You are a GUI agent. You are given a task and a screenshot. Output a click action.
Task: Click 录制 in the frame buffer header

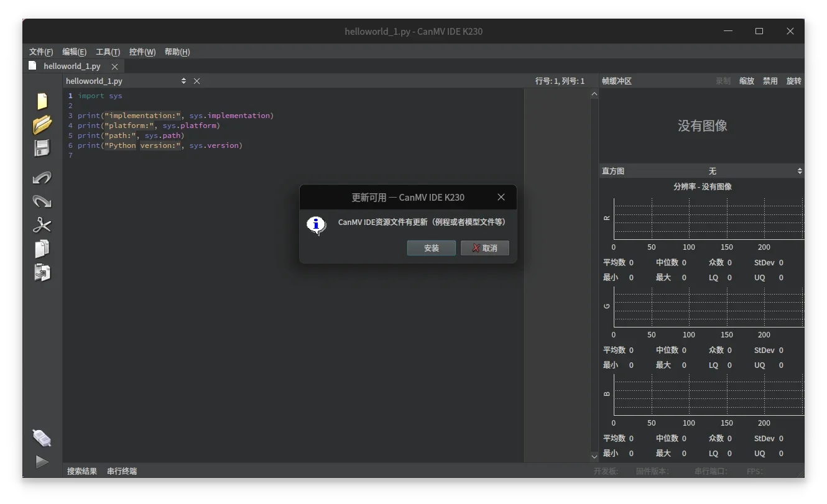[x=723, y=81]
